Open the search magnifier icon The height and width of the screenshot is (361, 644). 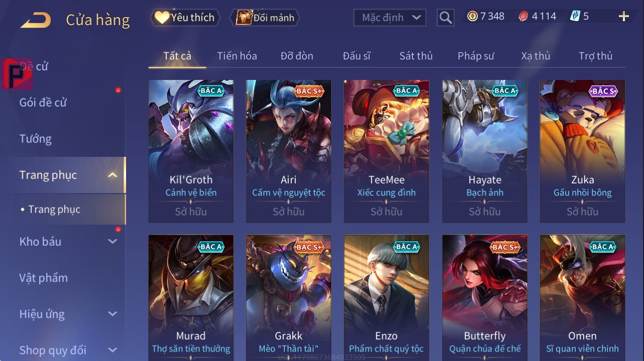[445, 18]
